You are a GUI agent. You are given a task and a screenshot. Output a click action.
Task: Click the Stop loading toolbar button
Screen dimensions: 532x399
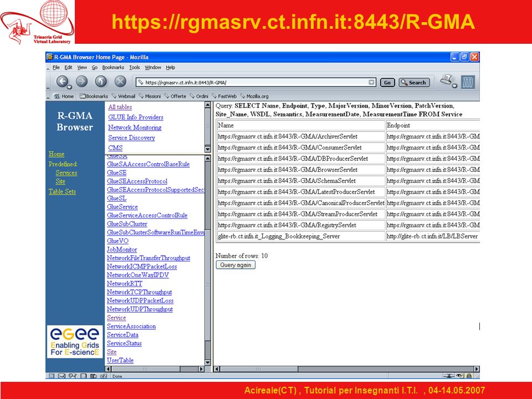click(120, 81)
